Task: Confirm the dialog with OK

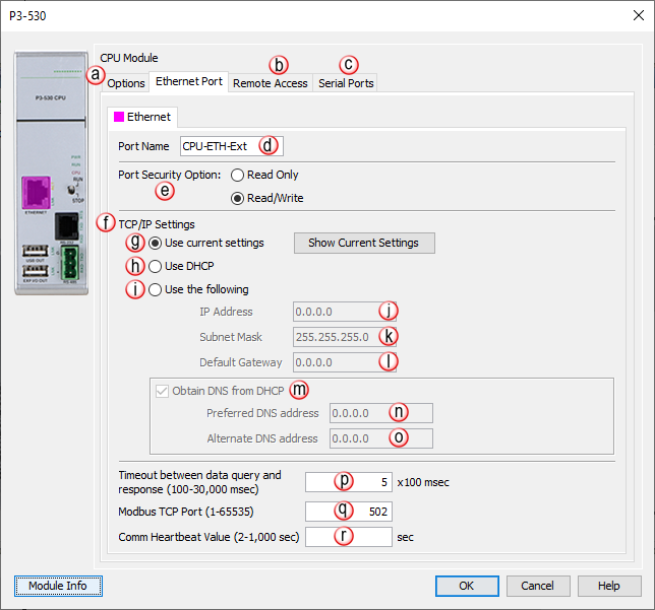Action: click(466, 585)
